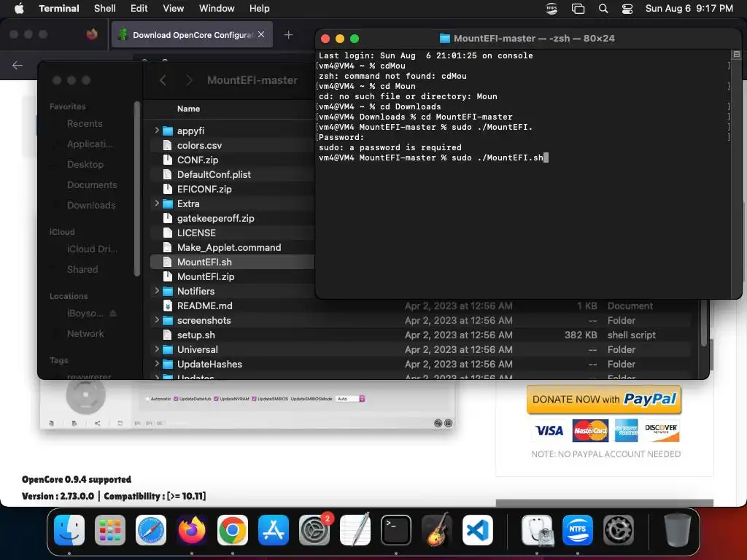
Task: Open a new browser tab
Action: pos(288,35)
